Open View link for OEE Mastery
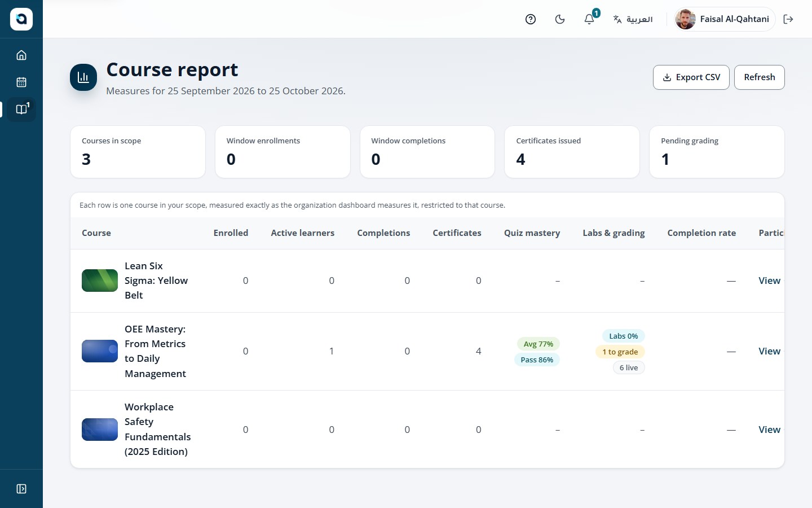Image resolution: width=812 pixels, height=508 pixels. click(x=769, y=351)
